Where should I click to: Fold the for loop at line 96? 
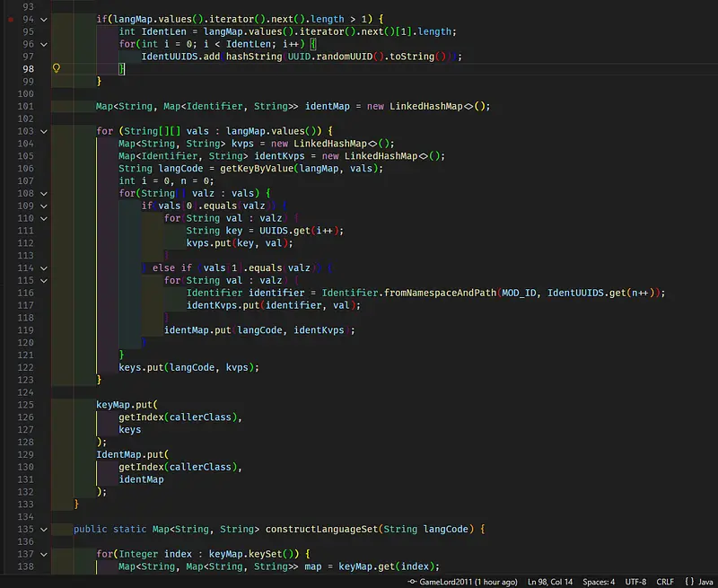click(46, 44)
